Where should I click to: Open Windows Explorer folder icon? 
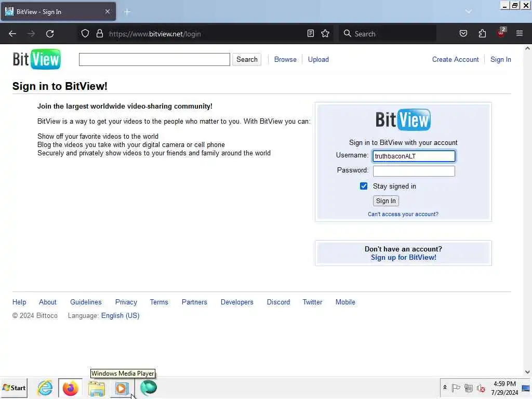(97, 389)
